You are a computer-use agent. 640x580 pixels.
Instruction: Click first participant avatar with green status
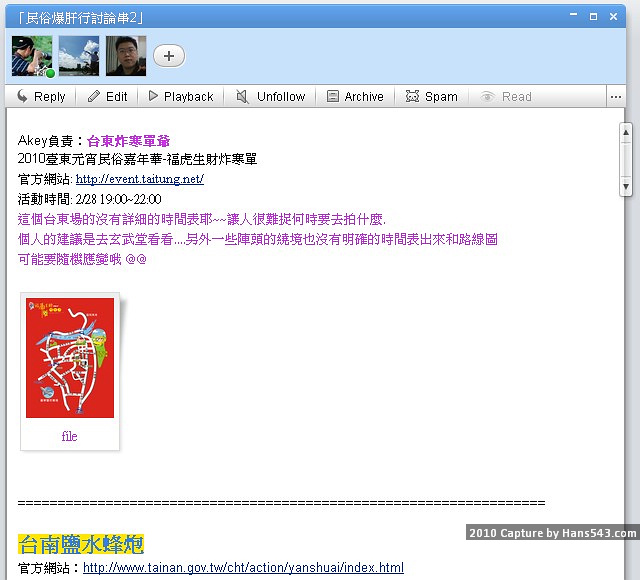pyautogui.click(x=31, y=56)
